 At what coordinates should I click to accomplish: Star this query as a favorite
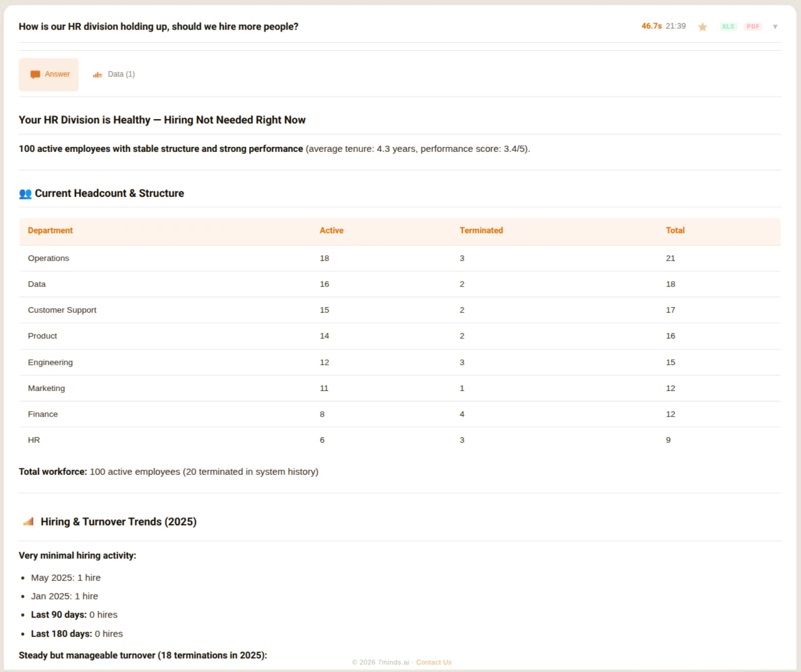[702, 27]
